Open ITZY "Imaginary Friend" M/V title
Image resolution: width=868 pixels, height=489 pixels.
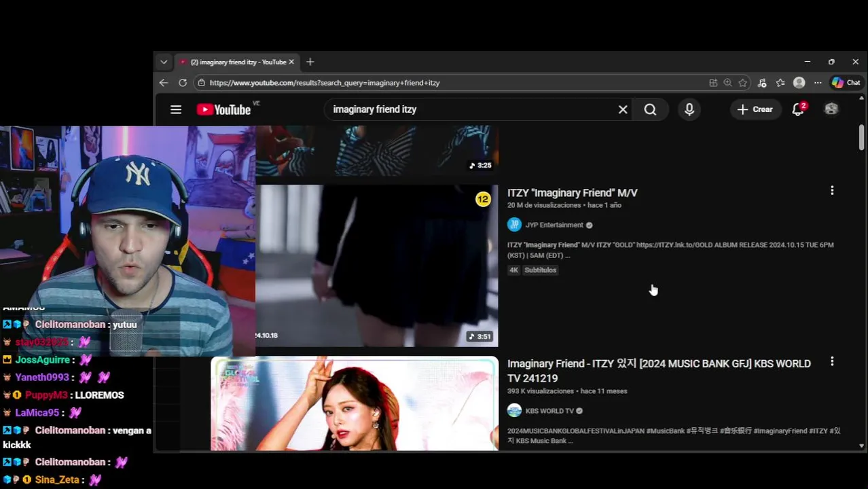(573, 193)
